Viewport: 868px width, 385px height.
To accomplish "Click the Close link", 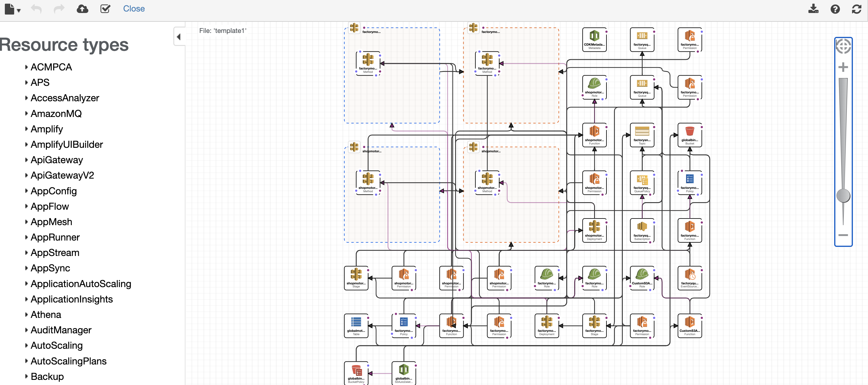I will pos(134,9).
